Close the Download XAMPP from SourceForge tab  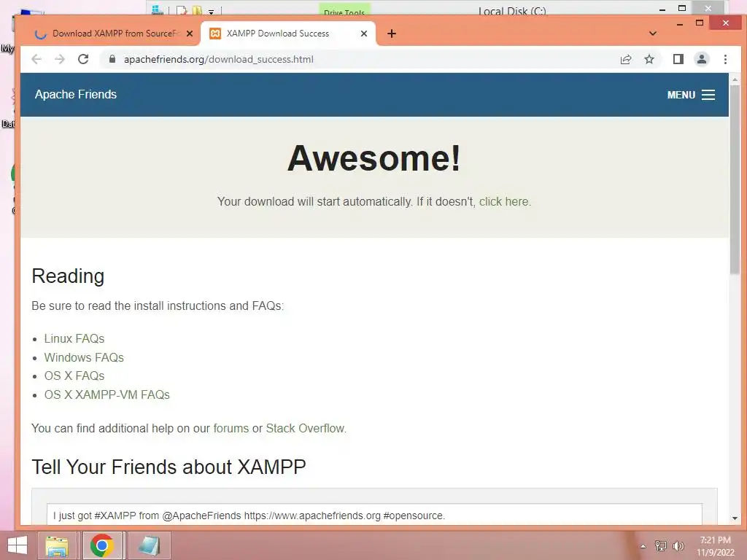pos(190,34)
